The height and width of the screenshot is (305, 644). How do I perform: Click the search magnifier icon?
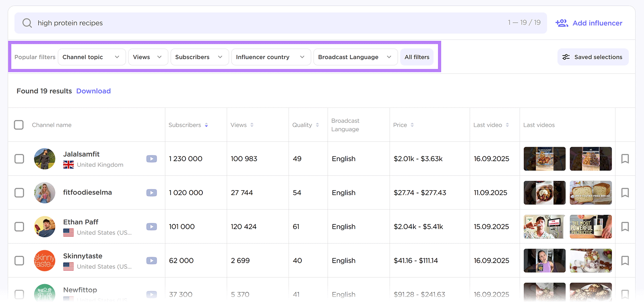point(27,23)
